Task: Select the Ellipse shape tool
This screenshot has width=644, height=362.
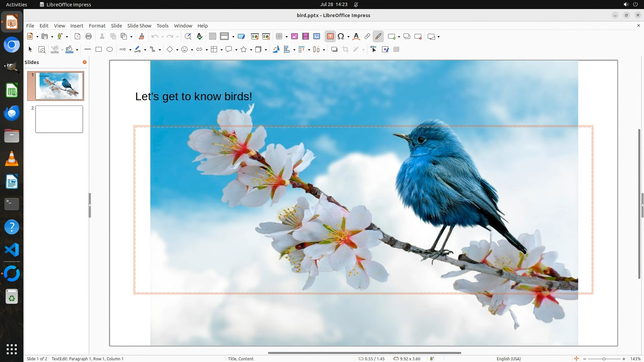Action: [x=110, y=50]
